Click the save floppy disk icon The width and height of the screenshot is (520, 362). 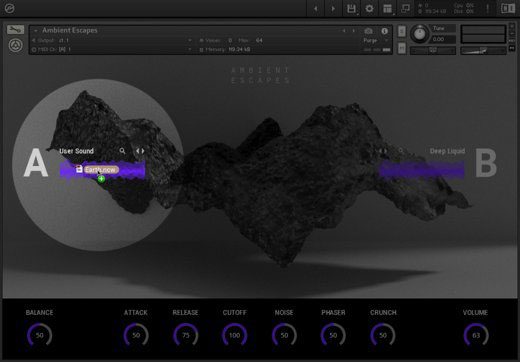point(351,9)
